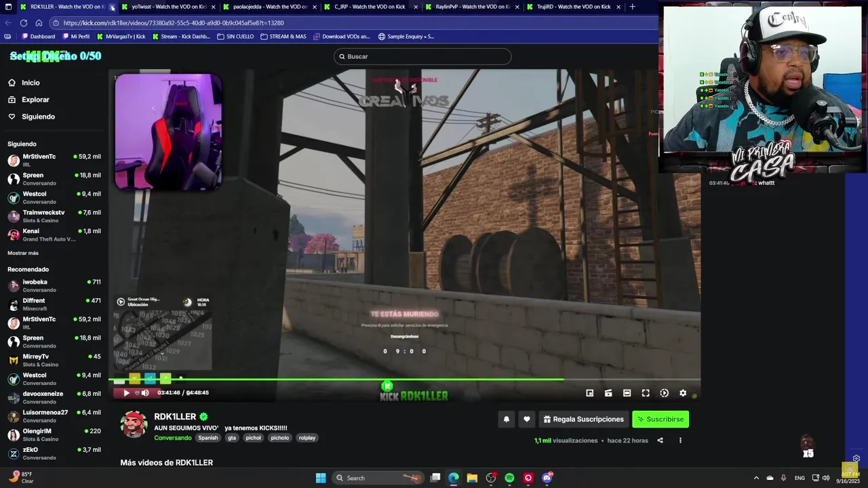
Task: Open Dashboard bookmark
Action: (39, 37)
